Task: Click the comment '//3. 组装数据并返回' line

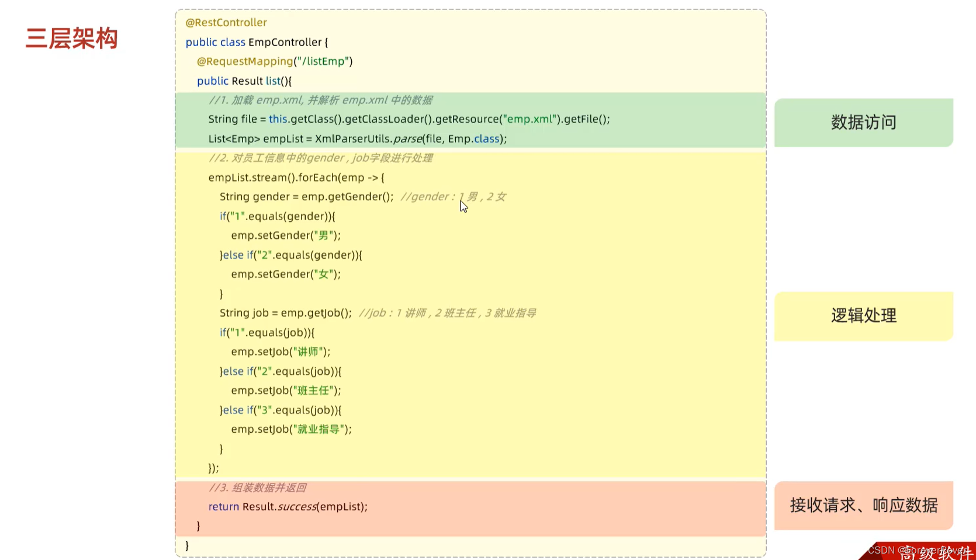Action: click(x=257, y=488)
